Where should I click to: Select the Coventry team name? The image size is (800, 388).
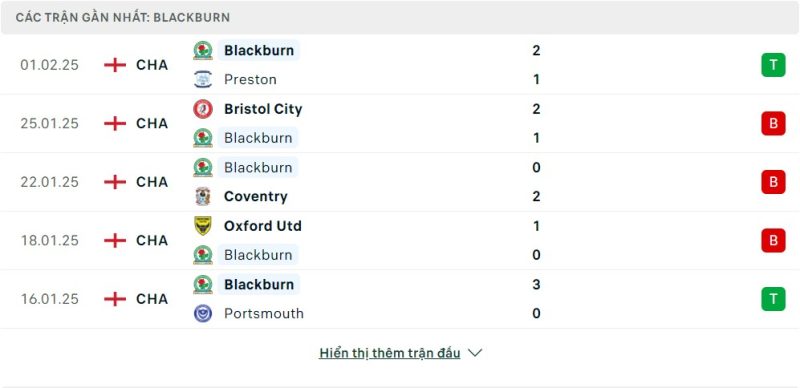(x=256, y=196)
